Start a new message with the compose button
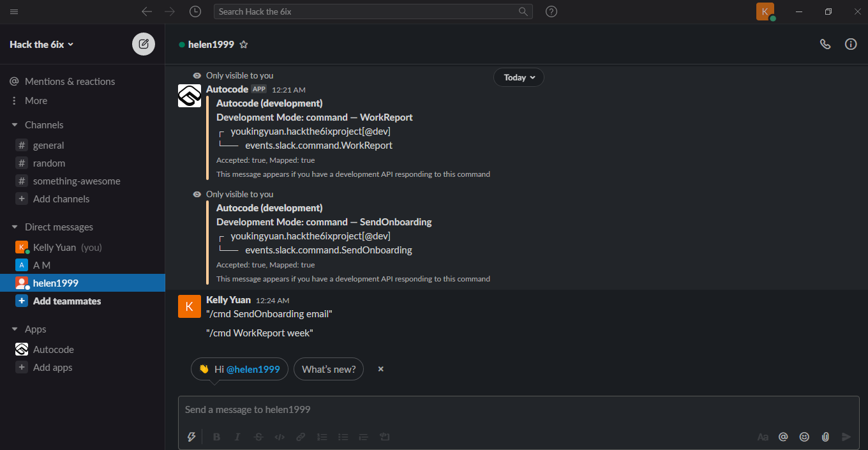868x450 pixels. click(144, 44)
